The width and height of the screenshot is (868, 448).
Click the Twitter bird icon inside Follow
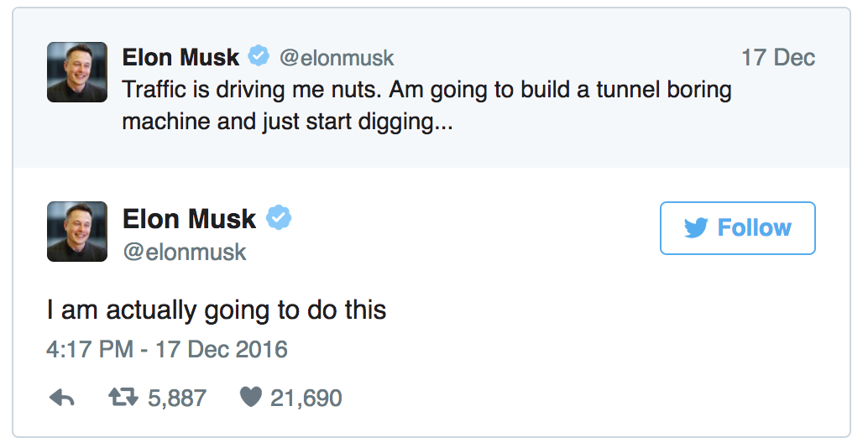pos(696,228)
